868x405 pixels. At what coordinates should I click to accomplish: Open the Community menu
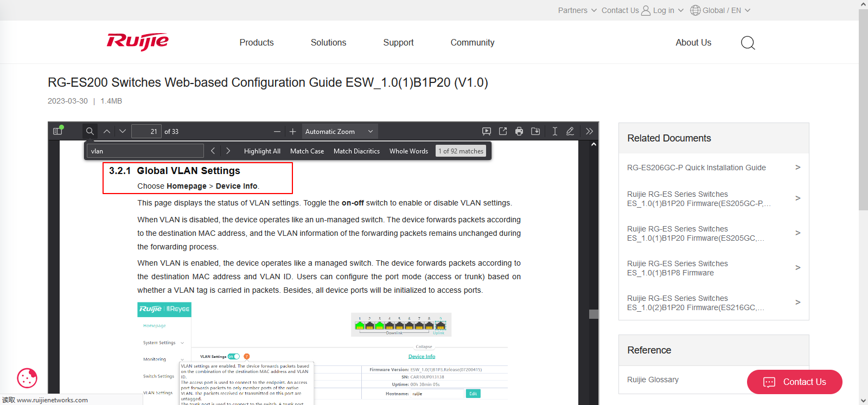tap(472, 42)
